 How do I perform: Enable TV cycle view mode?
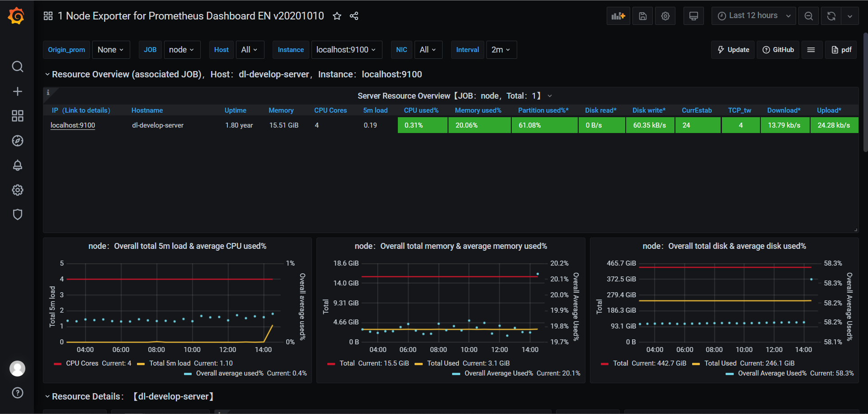693,16
